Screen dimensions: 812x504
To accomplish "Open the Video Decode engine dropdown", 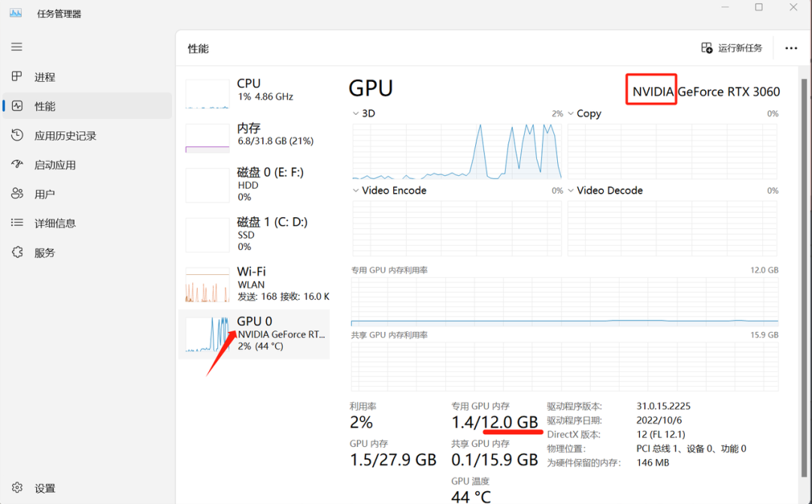I will [x=571, y=191].
